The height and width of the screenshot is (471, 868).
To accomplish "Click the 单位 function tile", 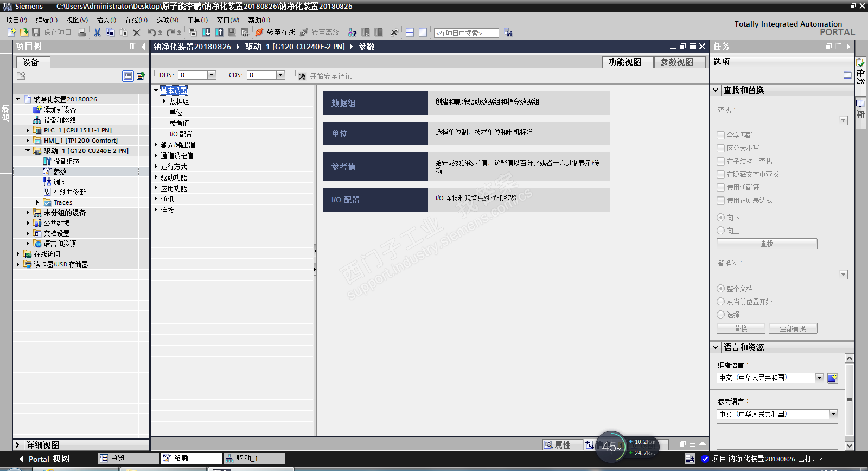I will tap(375, 133).
